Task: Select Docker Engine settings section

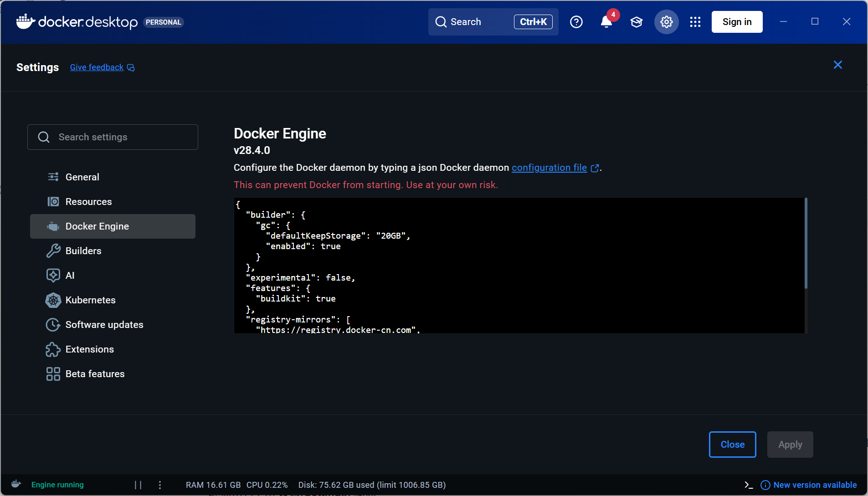Action: (113, 226)
